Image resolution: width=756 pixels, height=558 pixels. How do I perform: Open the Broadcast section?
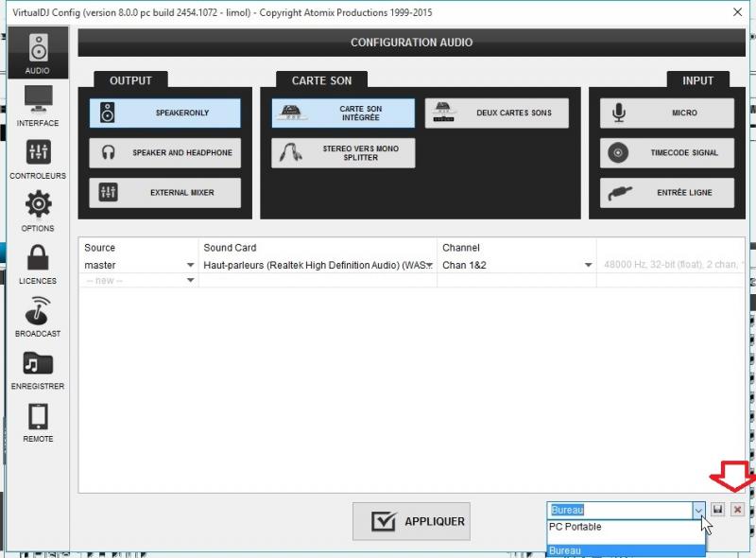coord(38,316)
